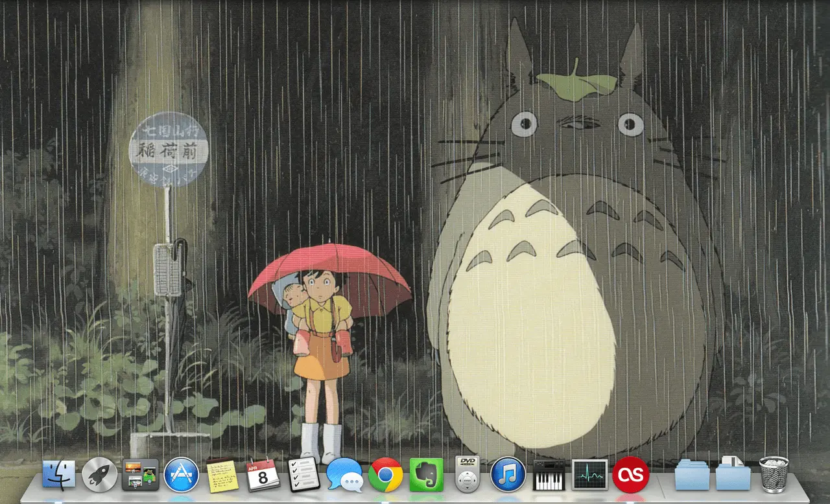The image size is (830, 504).
Task: Open the Trash in the Dock
Action: point(774,475)
